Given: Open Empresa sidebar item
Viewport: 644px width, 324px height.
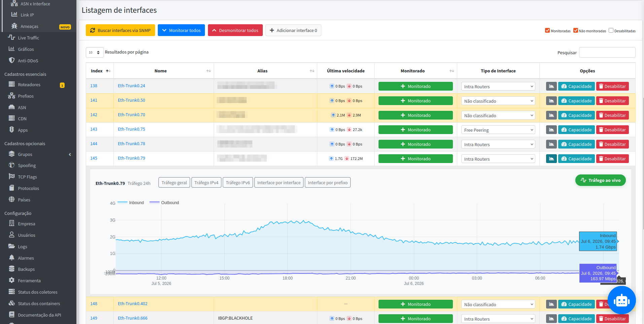Looking at the screenshot, I should point(26,224).
